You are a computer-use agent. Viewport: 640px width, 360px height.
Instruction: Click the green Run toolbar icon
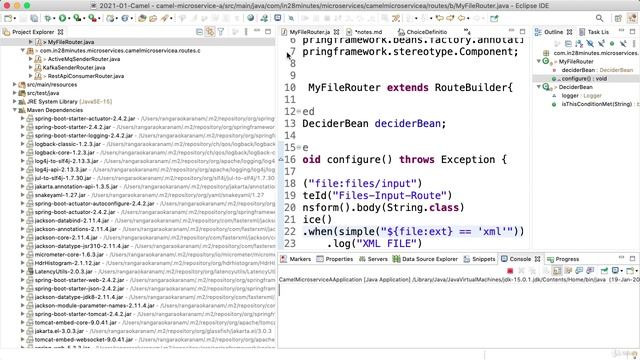62,18
